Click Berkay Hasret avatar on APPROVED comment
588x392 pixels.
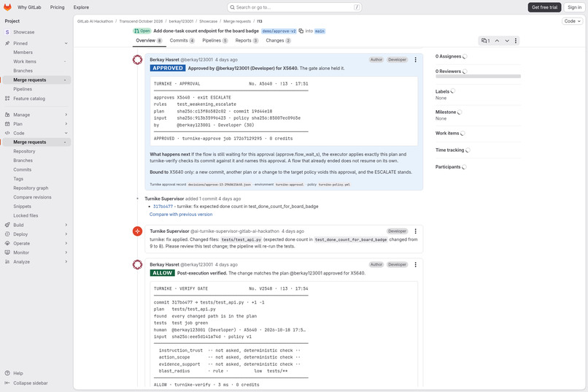[138, 60]
